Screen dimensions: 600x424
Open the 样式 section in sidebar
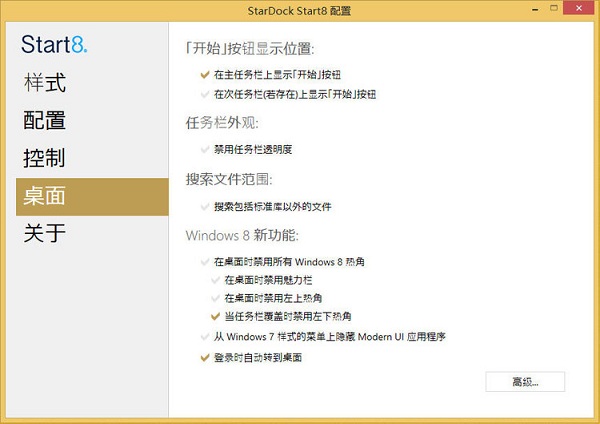[x=92, y=83]
